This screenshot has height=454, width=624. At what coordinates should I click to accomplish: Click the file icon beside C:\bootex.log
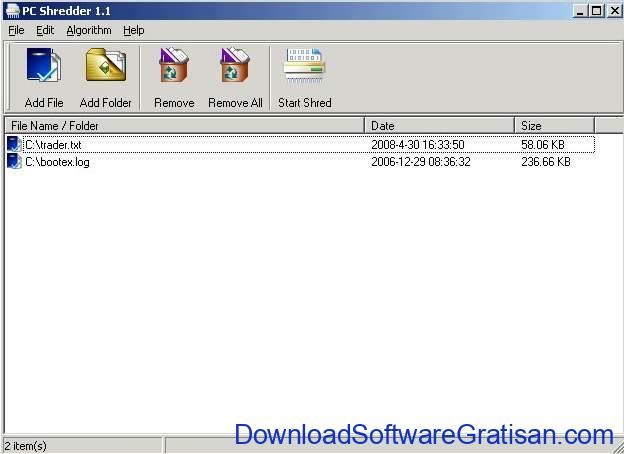tap(14, 162)
